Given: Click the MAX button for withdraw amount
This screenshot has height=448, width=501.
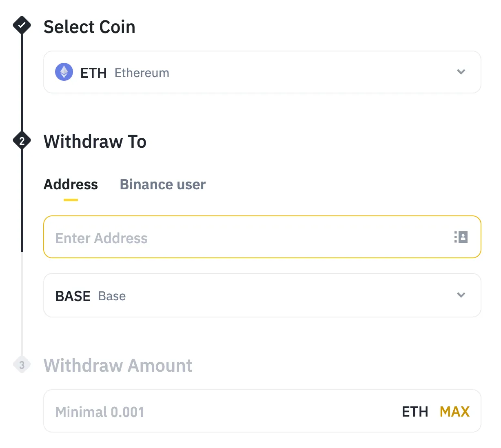Looking at the screenshot, I should pyautogui.click(x=454, y=411).
